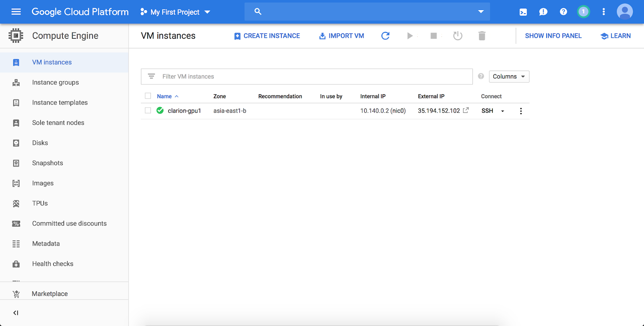Viewport: 644px width, 326px height.
Task: Click internal IP 10.140.0.2 (nic0)
Action: pos(383,111)
